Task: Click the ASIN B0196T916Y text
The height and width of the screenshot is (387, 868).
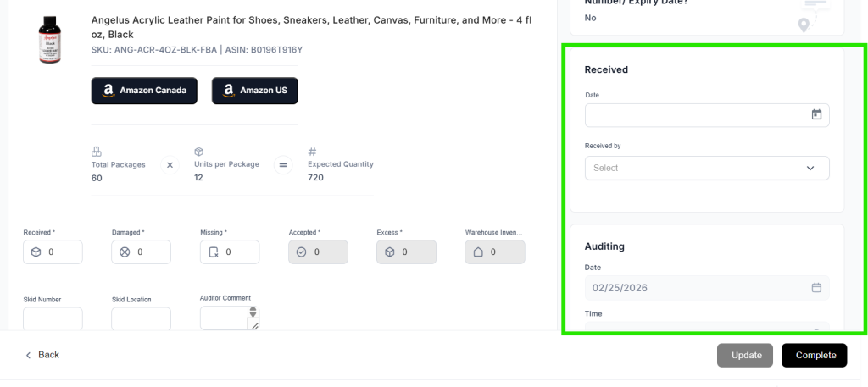Action: click(x=264, y=50)
